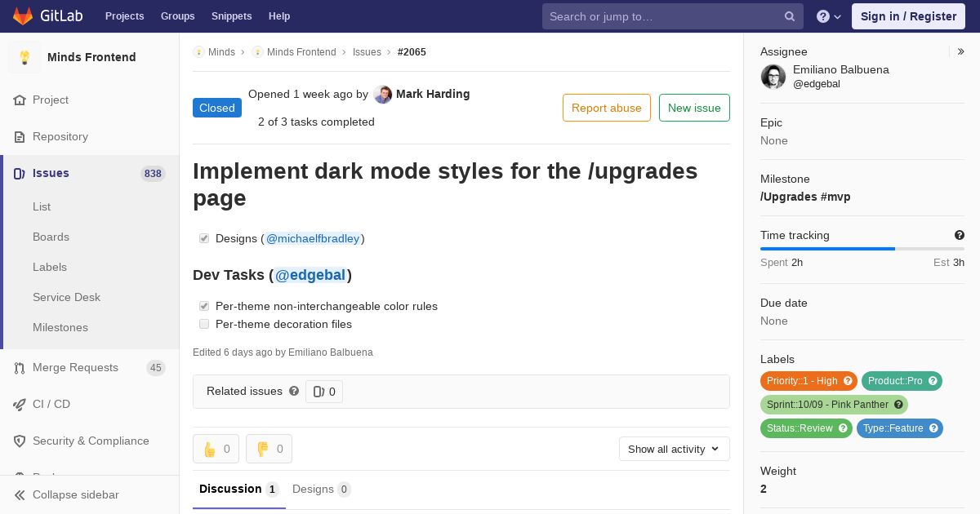This screenshot has height=514, width=980.
Task: Switch to the Discussion tab
Action: 239,490
